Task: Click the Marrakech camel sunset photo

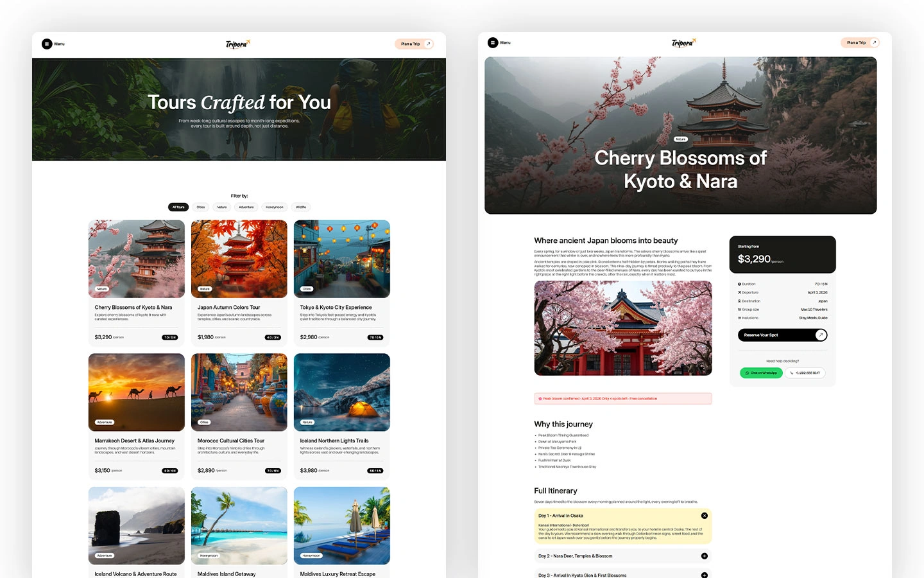Action: pos(137,392)
